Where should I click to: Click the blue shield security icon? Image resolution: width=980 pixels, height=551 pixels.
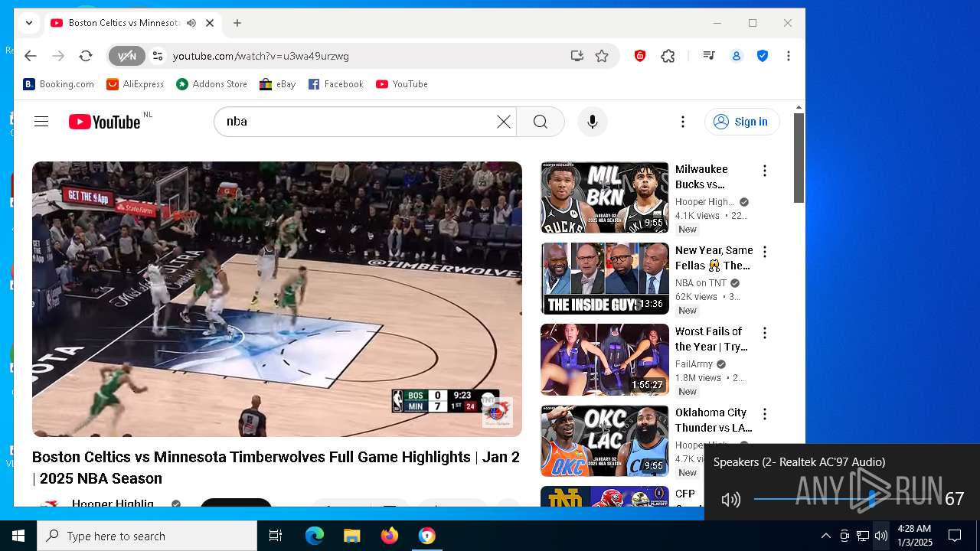click(763, 56)
